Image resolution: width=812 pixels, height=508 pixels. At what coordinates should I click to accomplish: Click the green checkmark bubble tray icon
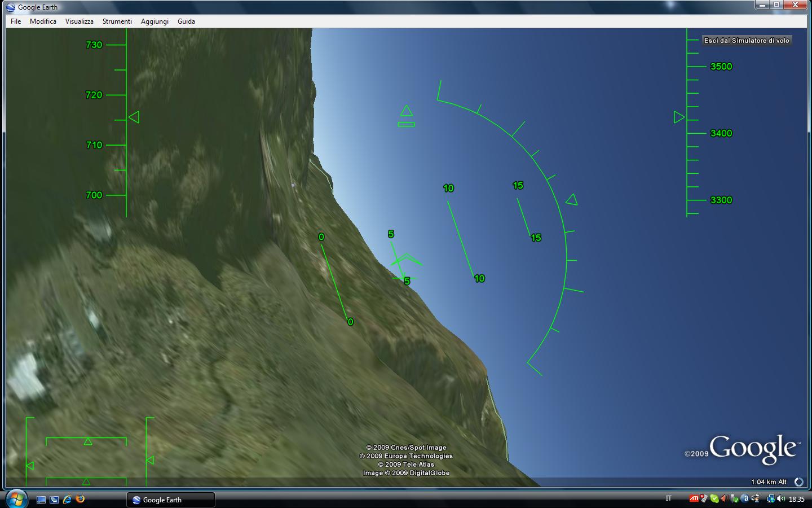point(714,498)
